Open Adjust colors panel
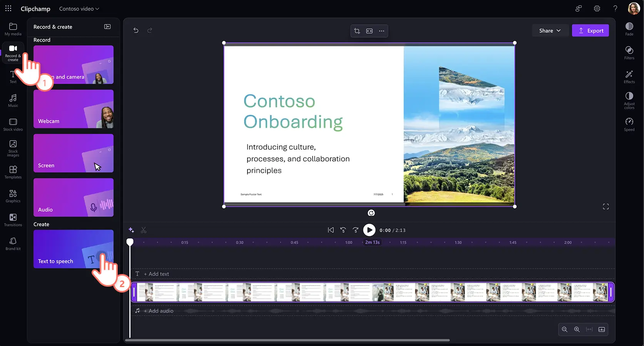644x346 pixels. click(x=629, y=100)
